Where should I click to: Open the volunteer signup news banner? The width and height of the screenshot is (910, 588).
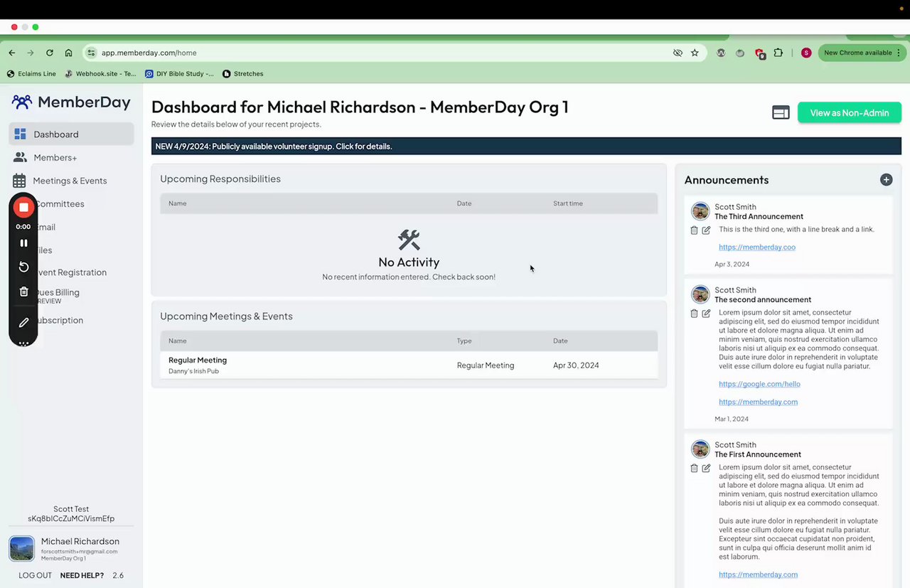pyautogui.click(x=526, y=146)
